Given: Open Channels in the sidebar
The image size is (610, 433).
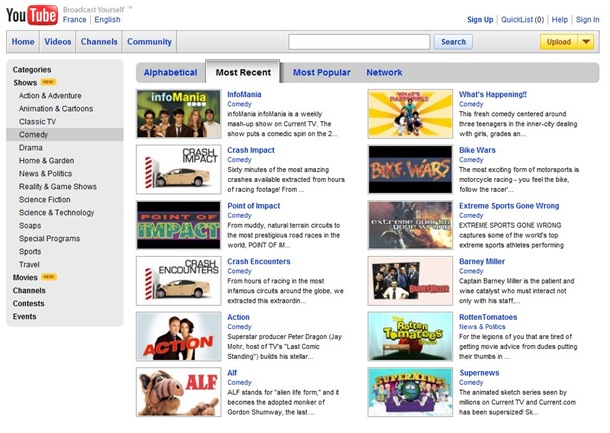Looking at the screenshot, I should pos(29,291).
